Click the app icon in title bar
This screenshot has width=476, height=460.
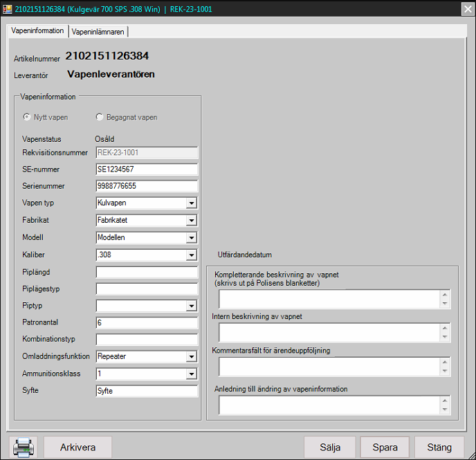tap(8, 9)
